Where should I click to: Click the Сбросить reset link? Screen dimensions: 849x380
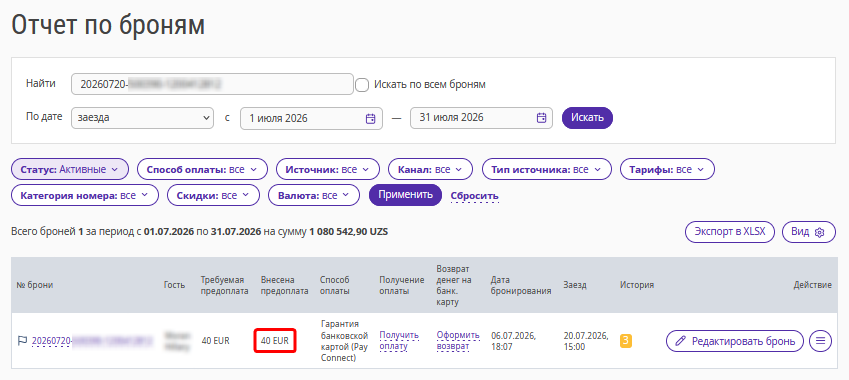coord(475,195)
